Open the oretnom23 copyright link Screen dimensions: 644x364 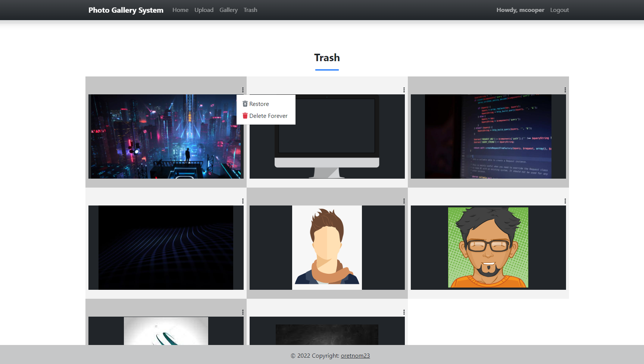pyautogui.click(x=355, y=356)
